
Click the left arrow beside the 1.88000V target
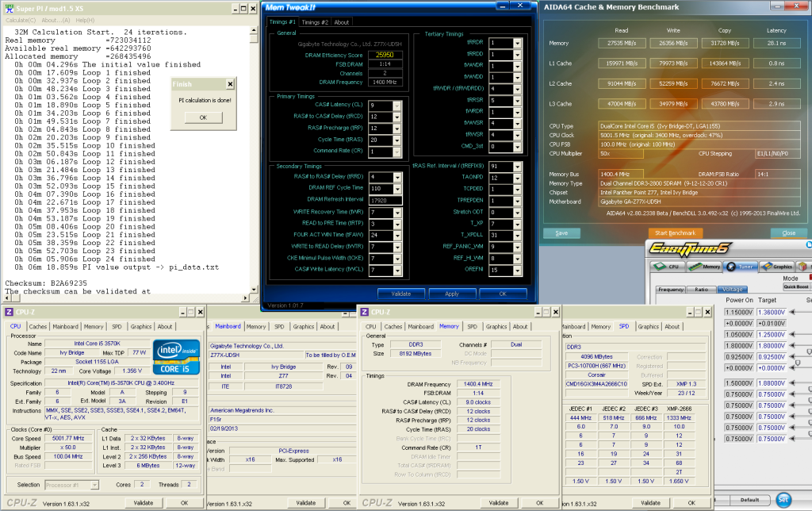pos(792,383)
